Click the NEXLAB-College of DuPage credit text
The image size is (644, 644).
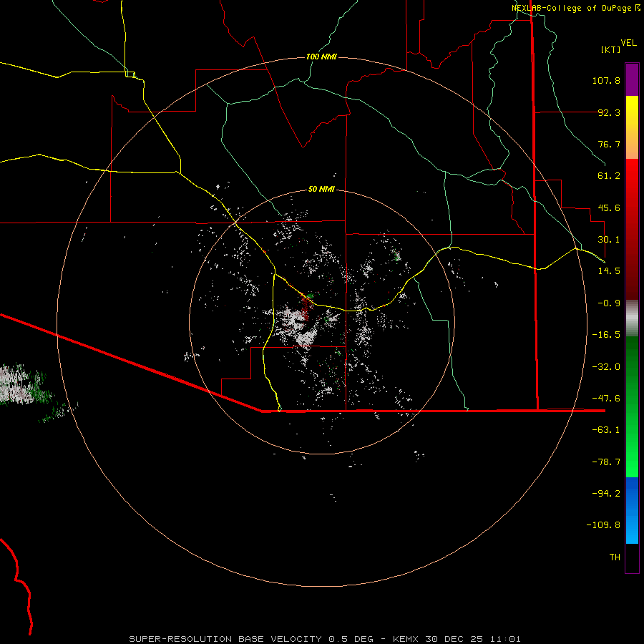click(x=576, y=8)
